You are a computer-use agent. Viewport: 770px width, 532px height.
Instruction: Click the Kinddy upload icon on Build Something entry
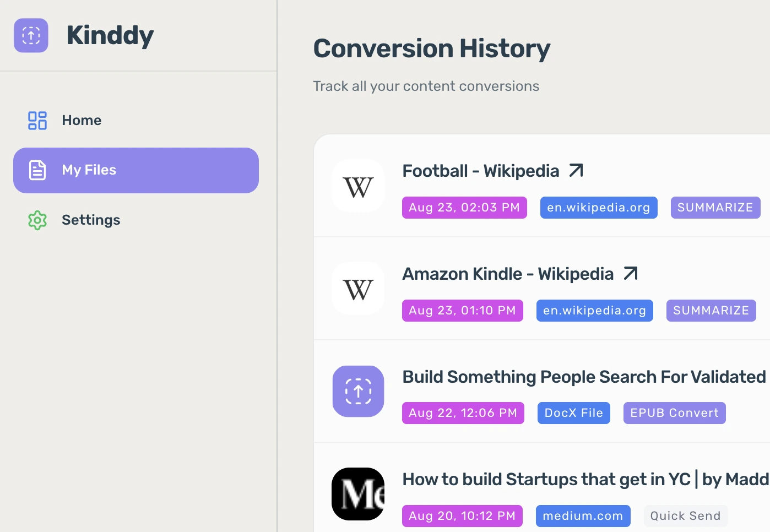tap(358, 391)
